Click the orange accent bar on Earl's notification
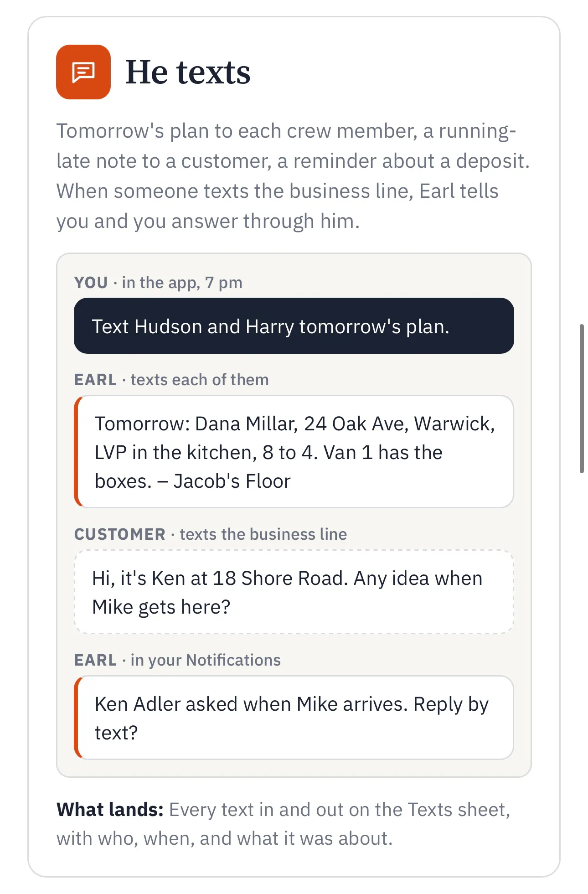The height and width of the screenshot is (894, 588). coord(77,718)
